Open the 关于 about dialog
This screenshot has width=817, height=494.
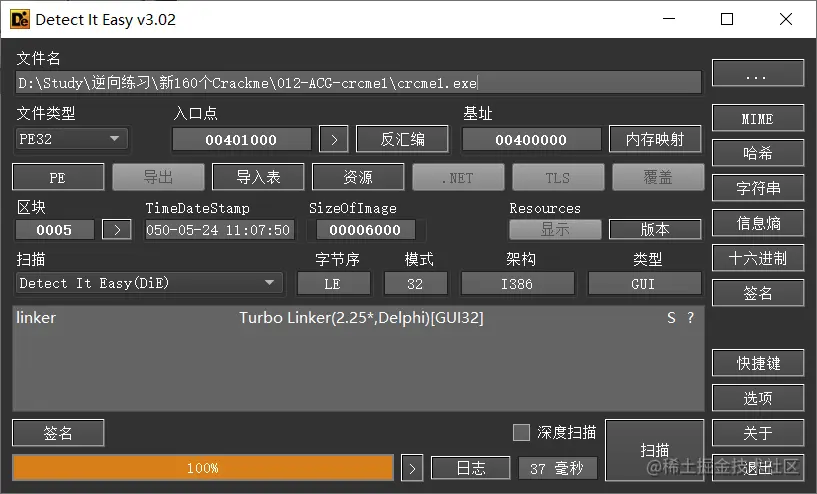click(x=758, y=433)
